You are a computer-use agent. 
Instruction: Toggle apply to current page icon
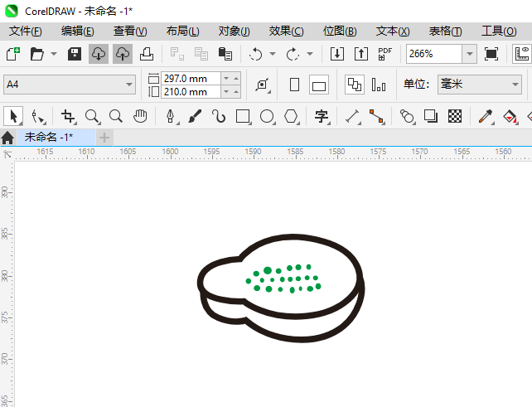click(379, 85)
